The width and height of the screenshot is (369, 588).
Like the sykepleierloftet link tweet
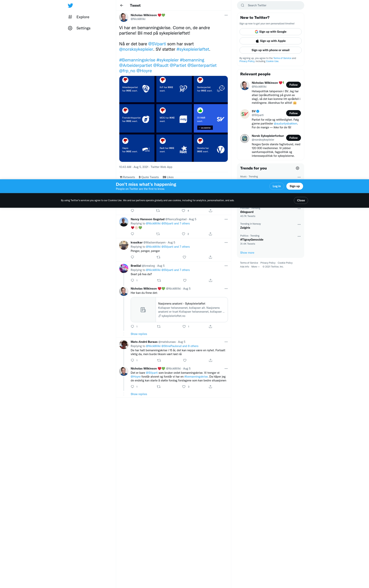click(x=184, y=326)
